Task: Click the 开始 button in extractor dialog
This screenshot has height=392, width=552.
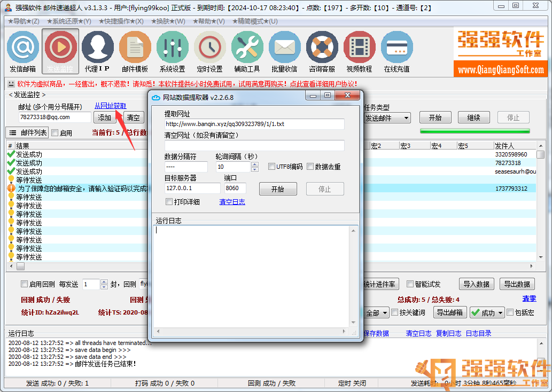Action: 278,189
